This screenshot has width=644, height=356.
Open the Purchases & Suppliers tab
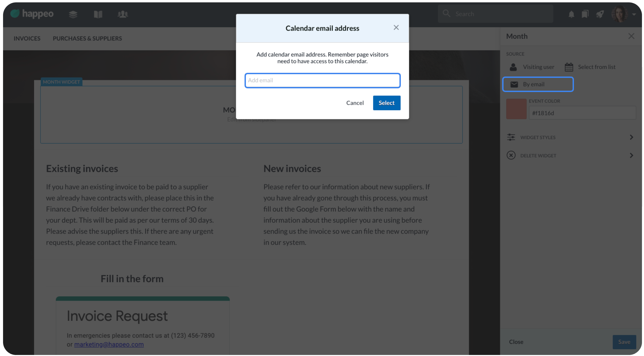87,38
